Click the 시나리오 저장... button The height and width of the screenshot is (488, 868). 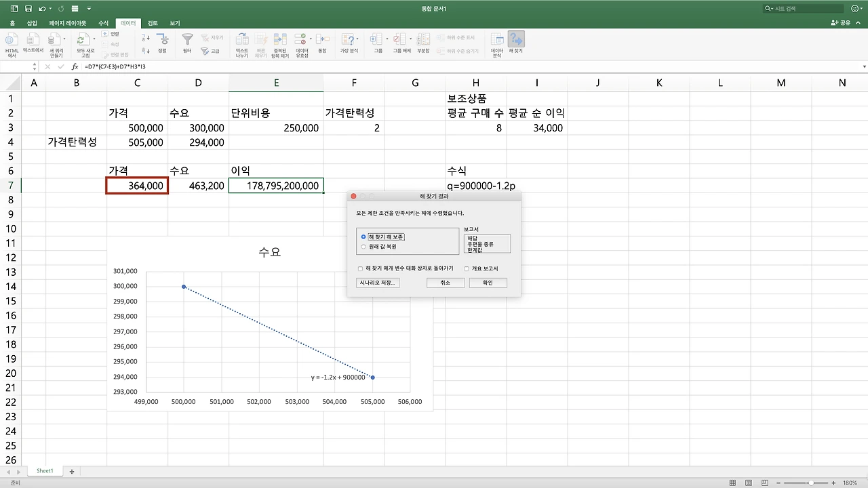pos(378,283)
